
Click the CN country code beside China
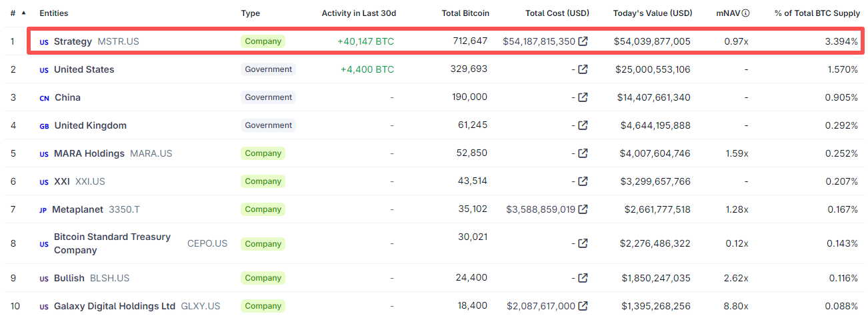click(x=44, y=98)
